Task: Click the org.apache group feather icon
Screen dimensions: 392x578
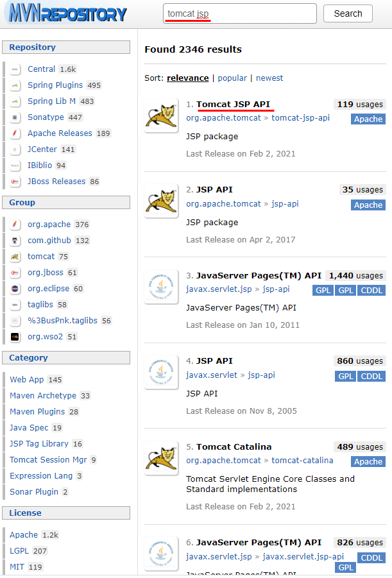Action: tap(15, 225)
